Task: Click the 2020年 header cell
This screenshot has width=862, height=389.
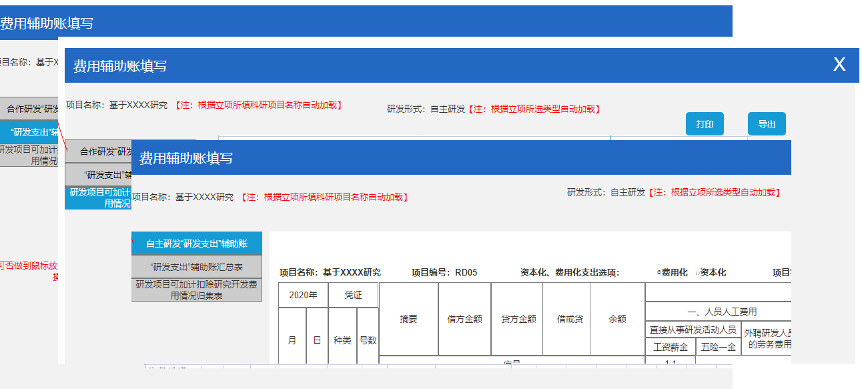Action: pos(303,295)
